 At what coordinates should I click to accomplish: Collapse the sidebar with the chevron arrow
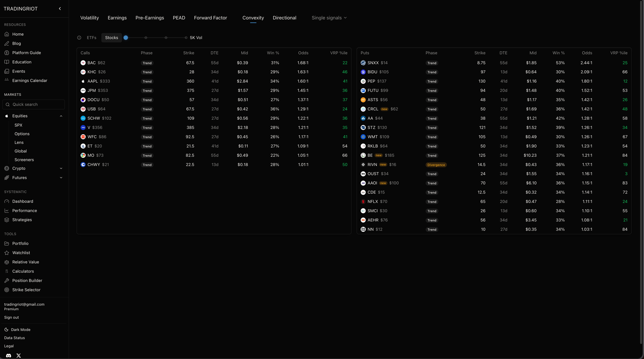[x=60, y=9]
